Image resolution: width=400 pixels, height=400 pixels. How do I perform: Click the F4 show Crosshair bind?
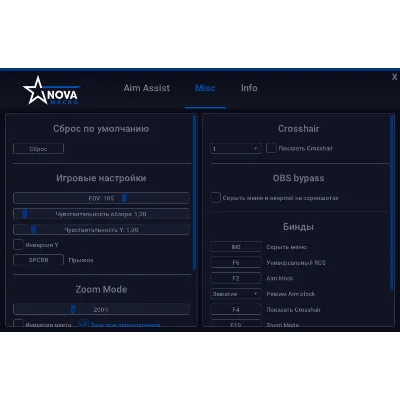pyautogui.click(x=236, y=309)
